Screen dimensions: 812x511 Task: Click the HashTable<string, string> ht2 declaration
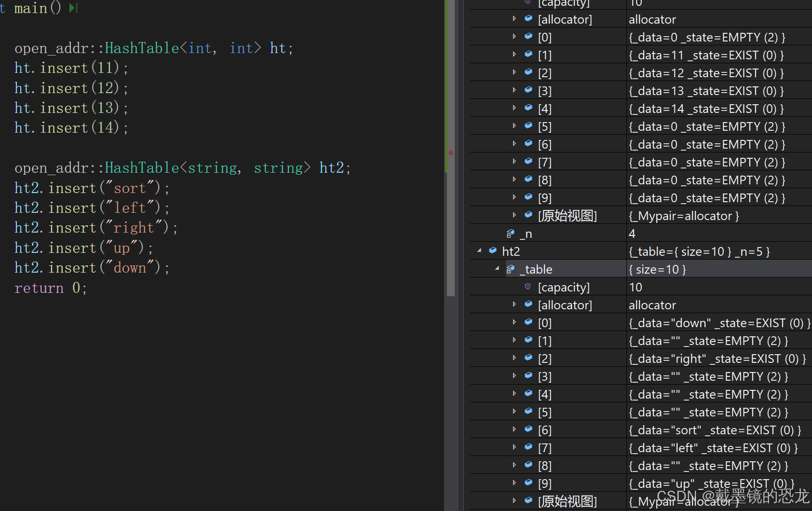(183, 168)
